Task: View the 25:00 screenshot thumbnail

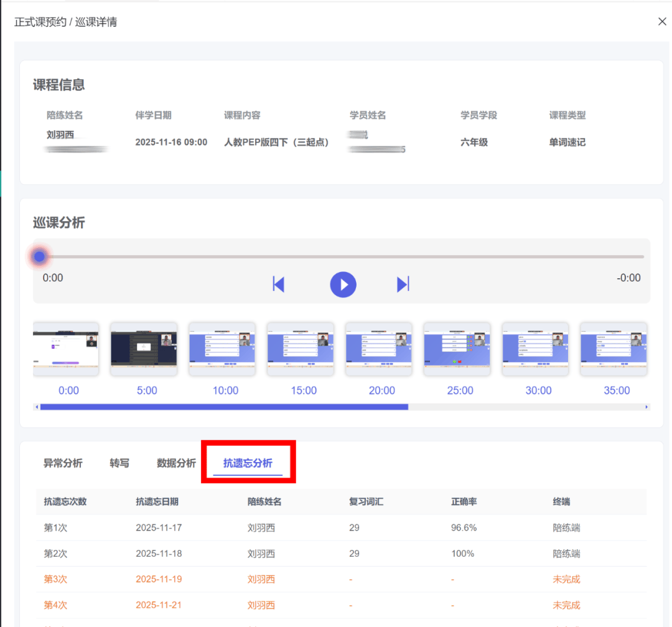Action: coord(457,349)
